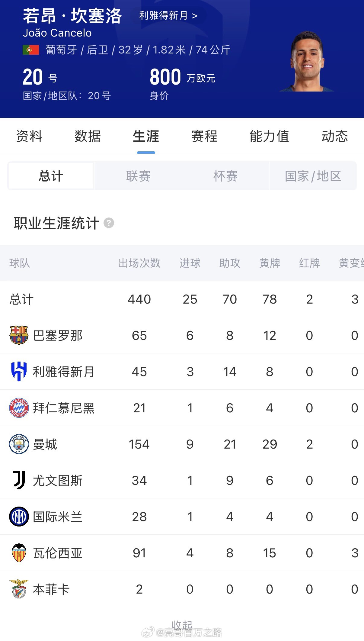This screenshot has width=364, height=641.
Task: Select the 联赛 segment filter
Action: 138,176
